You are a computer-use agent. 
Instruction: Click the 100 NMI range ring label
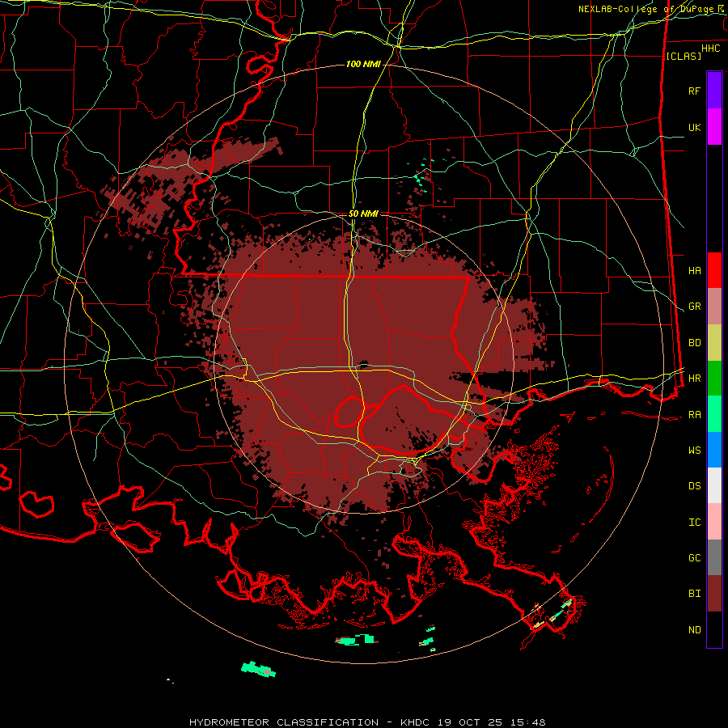363,64
